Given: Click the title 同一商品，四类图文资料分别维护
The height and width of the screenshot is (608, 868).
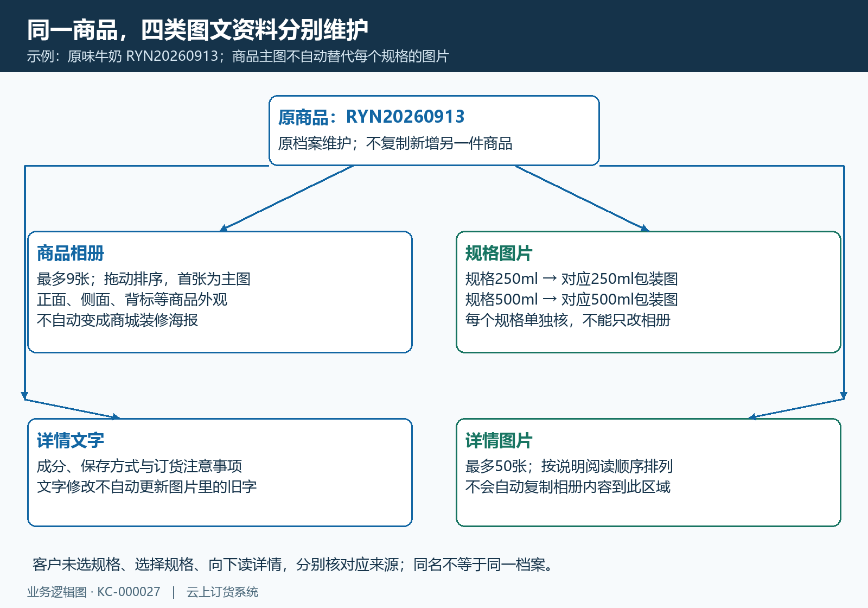Looking at the screenshot, I should (x=197, y=30).
